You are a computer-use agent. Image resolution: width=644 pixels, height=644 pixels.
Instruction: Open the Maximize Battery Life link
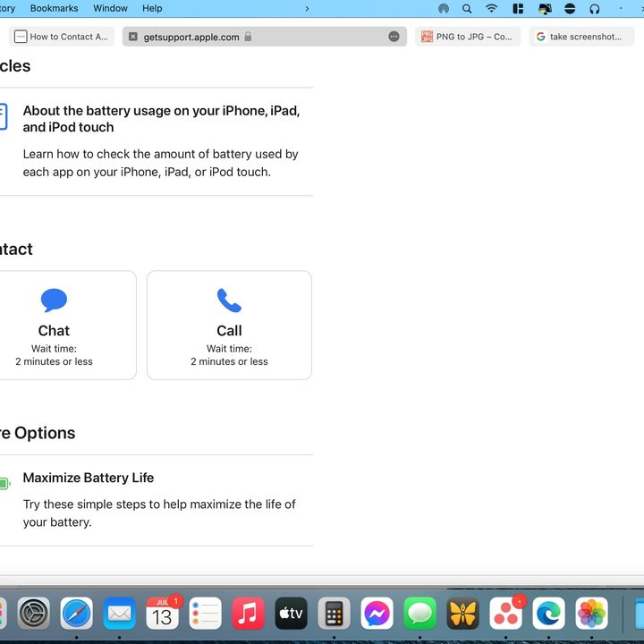[x=89, y=478]
